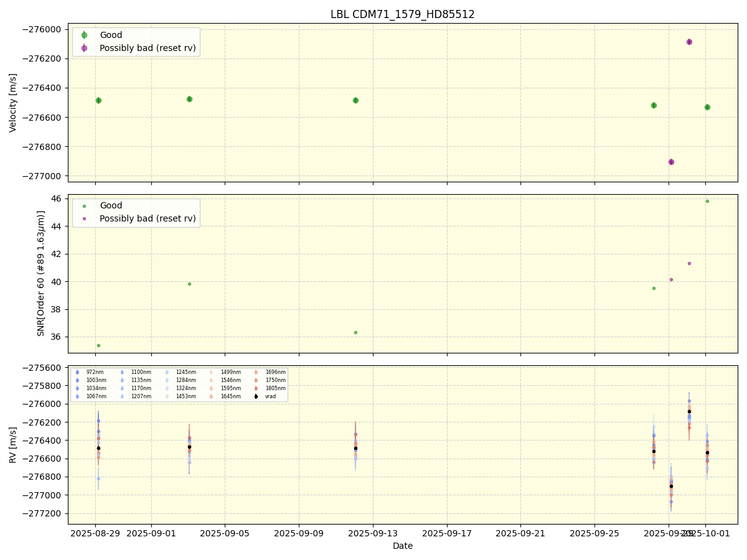Screen dimensions: 747x560
Task: Select the highest green point in the SNR panel
Action: point(707,201)
